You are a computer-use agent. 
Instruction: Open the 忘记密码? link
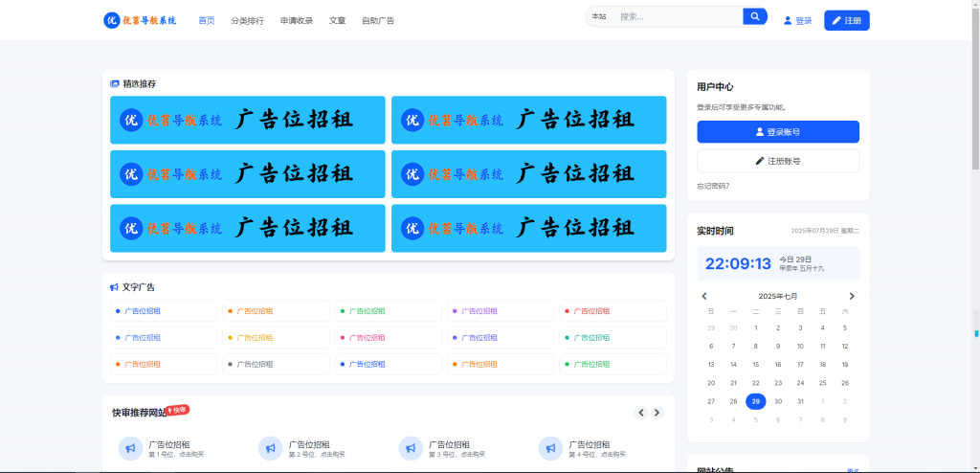(713, 186)
